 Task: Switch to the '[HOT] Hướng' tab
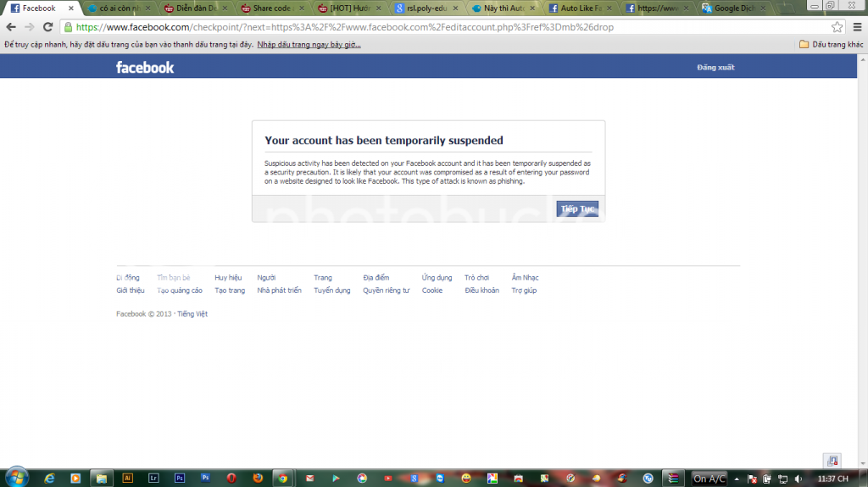[349, 8]
